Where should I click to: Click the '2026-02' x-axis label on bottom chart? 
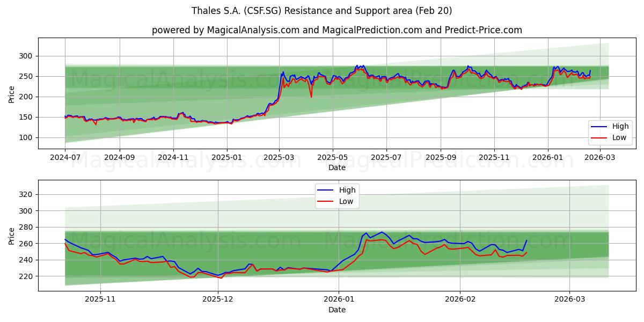(x=461, y=299)
